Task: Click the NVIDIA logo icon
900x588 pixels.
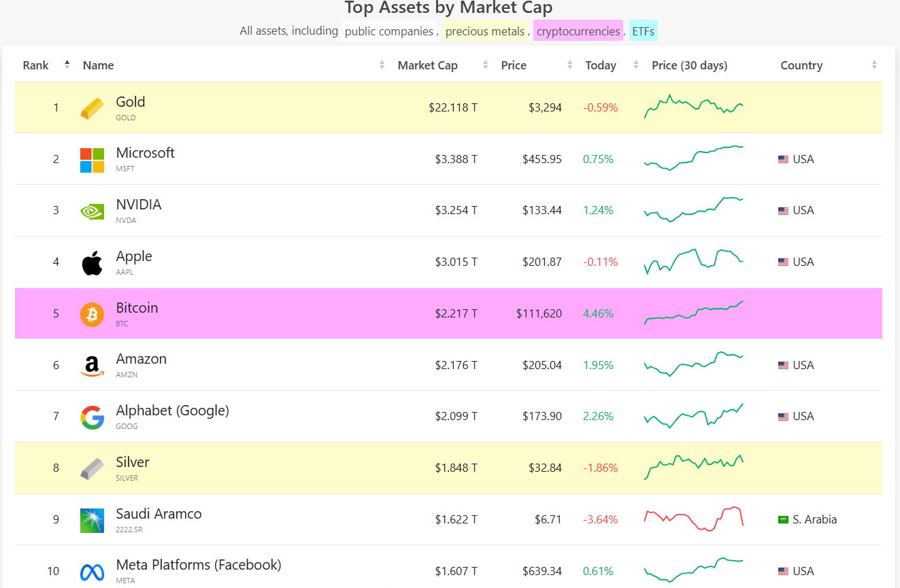Action: 92,211
